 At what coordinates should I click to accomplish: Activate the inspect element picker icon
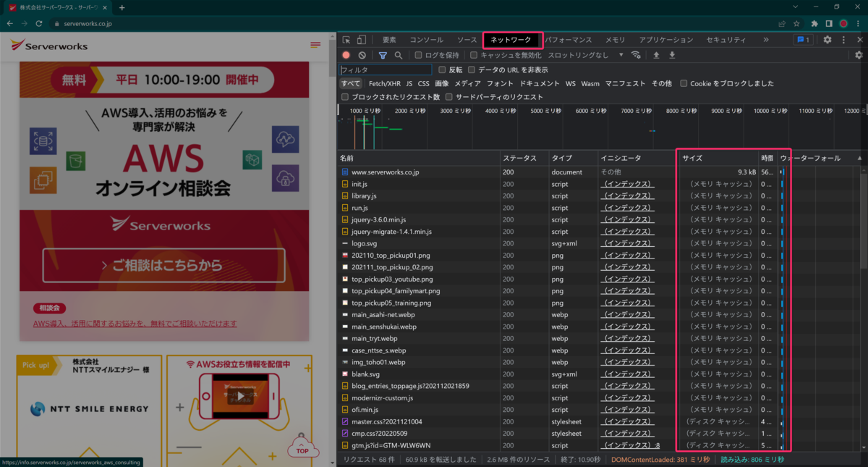tap(346, 40)
